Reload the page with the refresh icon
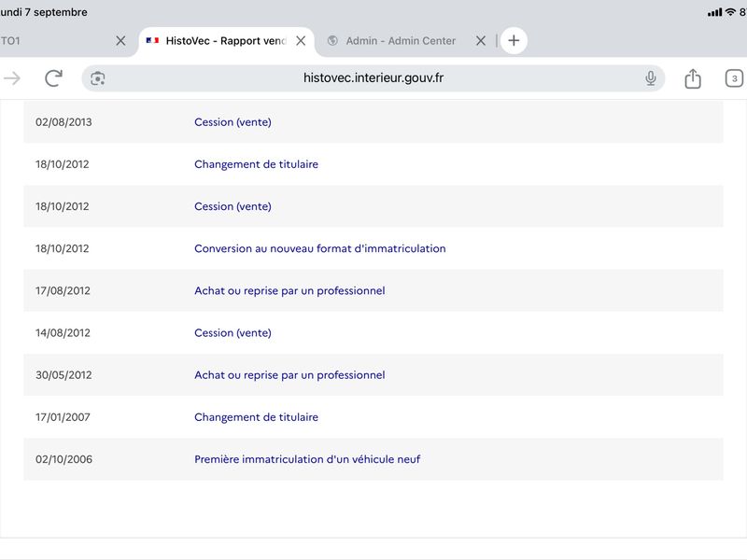747x560 pixels. (x=53, y=78)
